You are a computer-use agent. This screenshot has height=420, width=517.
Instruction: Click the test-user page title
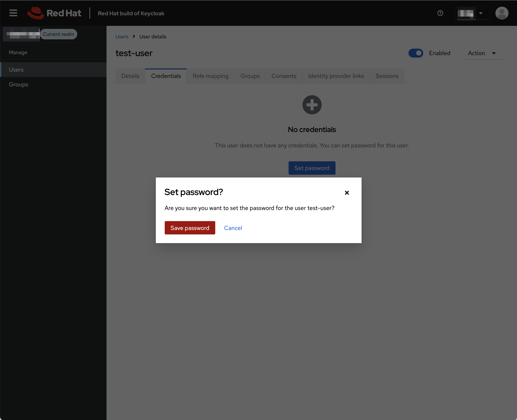134,53
